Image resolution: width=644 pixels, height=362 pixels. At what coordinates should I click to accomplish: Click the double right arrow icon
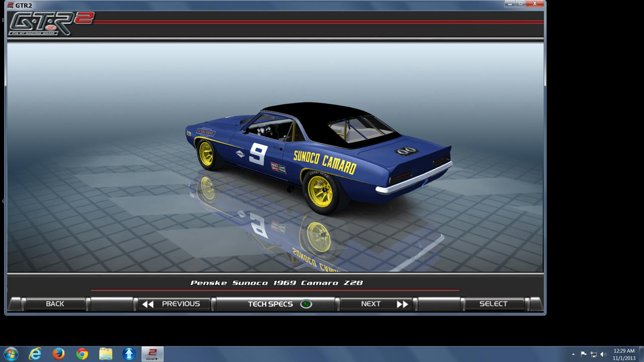402,304
